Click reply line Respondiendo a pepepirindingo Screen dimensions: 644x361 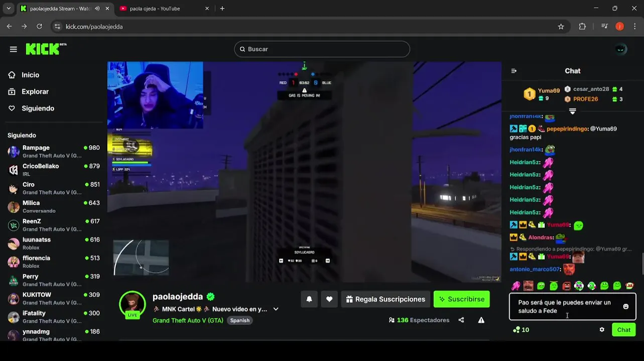[571, 249]
